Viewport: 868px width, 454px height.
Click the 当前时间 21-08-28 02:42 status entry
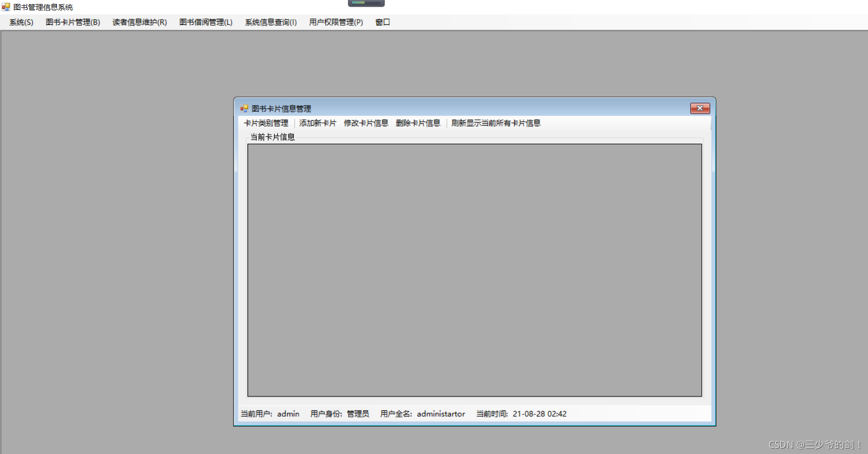pyautogui.click(x=522, y=414)
